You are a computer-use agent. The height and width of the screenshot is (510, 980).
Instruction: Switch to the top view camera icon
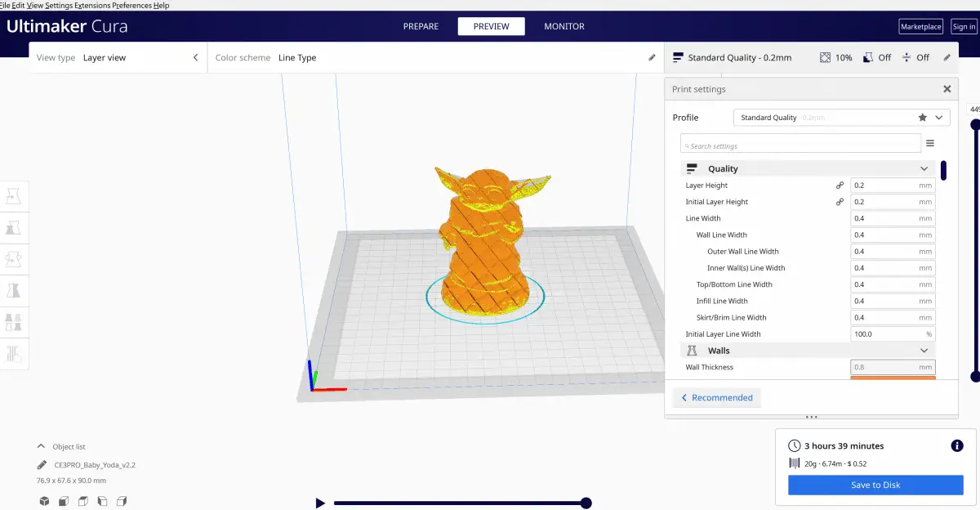[x=82, y=501]
